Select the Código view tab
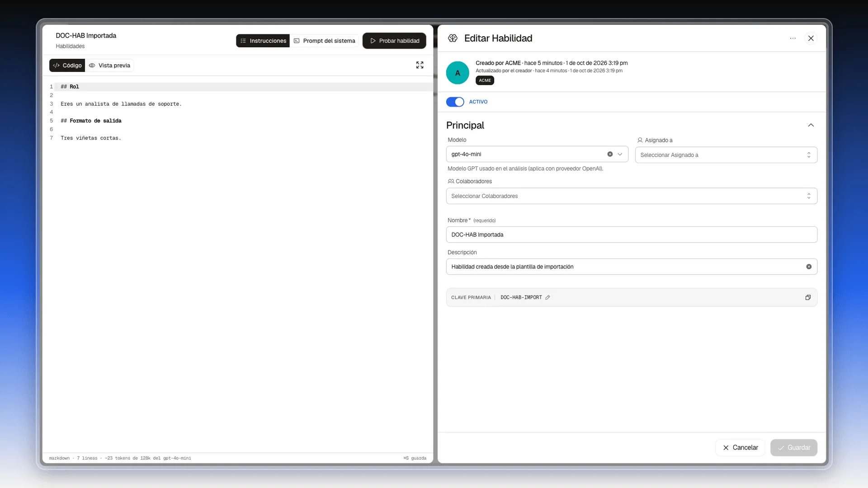This screenshot has height=488, width=868. [x=67, y=66]
